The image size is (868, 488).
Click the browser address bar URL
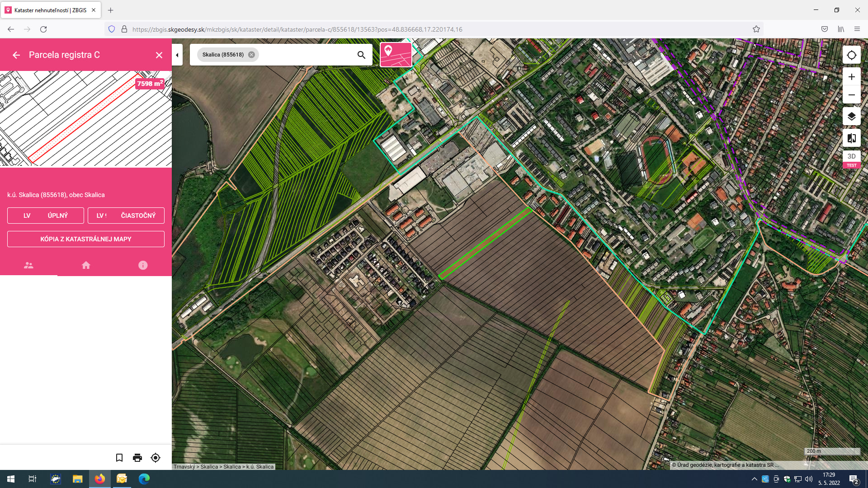click(x=297, y=29)
